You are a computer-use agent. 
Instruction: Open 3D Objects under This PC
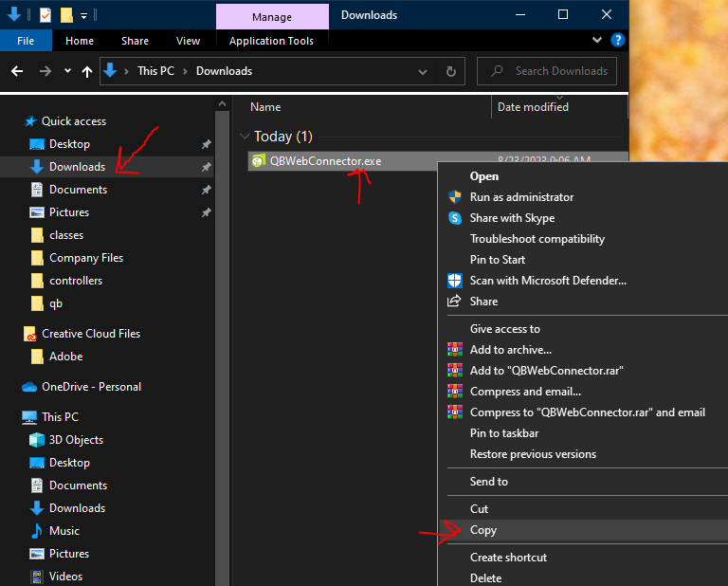pyautogui.click(x=76, y=440)
